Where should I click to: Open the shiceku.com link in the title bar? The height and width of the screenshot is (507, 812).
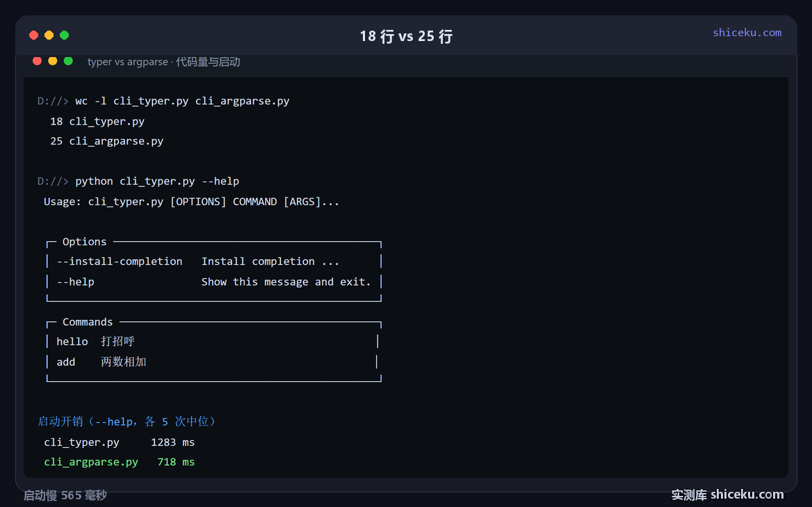pyautogui.click(x=747, y=33)
